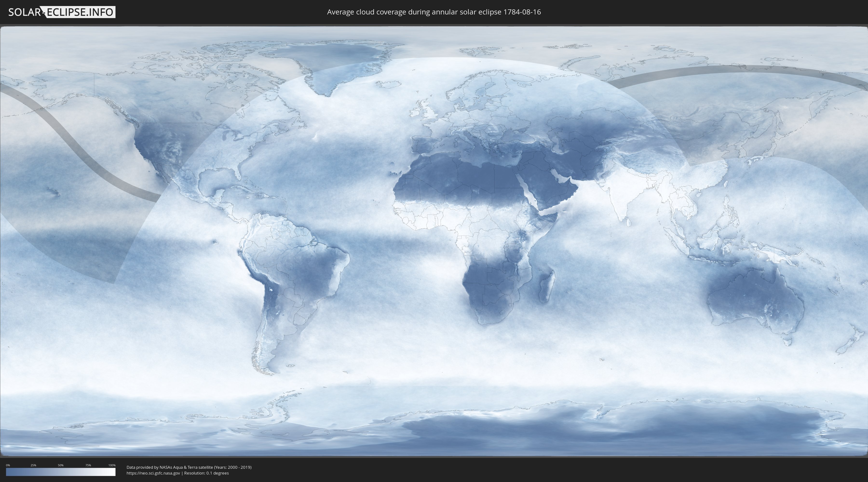The image size is (868, 482).
Task: Click the 0% legend label
Action: (8, 465)
